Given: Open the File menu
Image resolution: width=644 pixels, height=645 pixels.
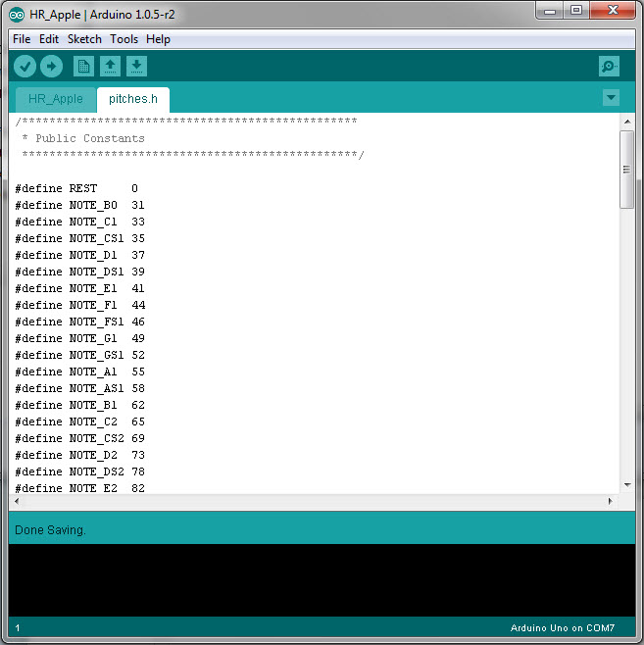Looking at the screenshot, I should tap(22, 39).
